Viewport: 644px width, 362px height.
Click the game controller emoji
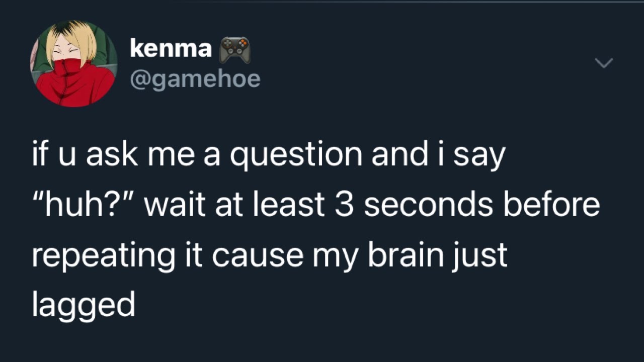(x=235, y=50)
